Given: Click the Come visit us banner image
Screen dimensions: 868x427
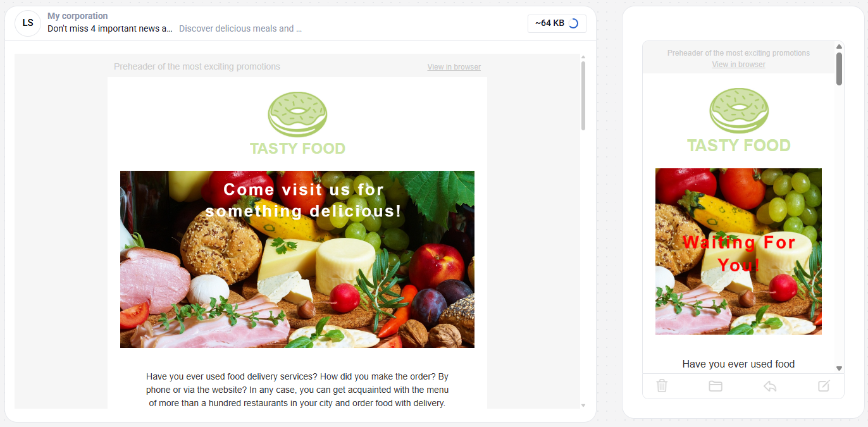Looking at the screenshot, I should point(297,259).
